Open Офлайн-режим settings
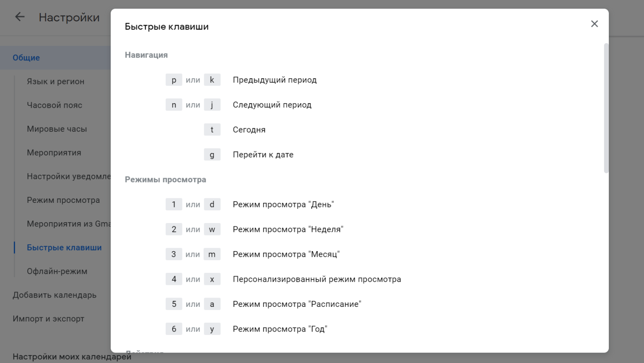The width and height of the screenshot is (644, 363). [x=57, y=271]
